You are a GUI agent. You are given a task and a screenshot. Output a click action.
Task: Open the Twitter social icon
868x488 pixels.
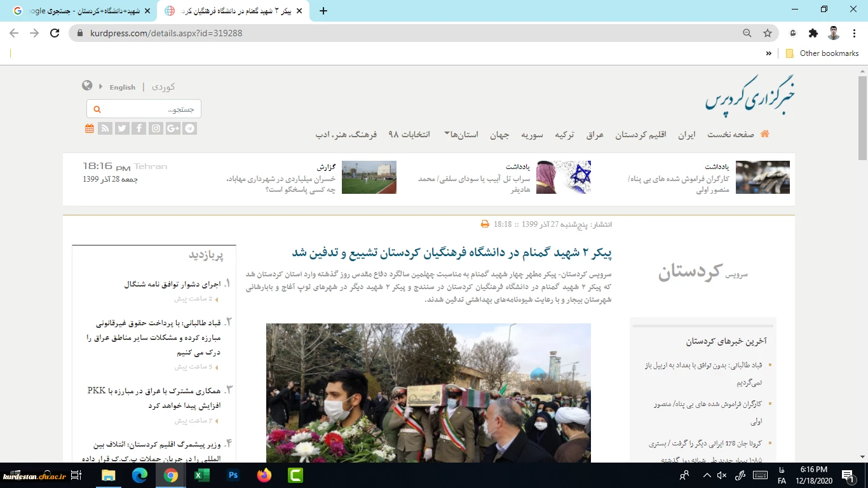tap(122, 128)
